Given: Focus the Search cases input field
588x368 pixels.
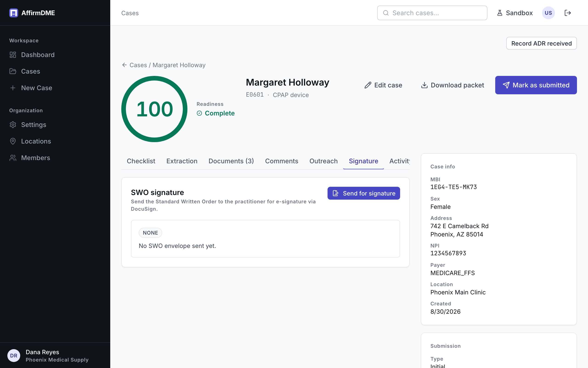Looking at the screenshot, I should 432,13.
